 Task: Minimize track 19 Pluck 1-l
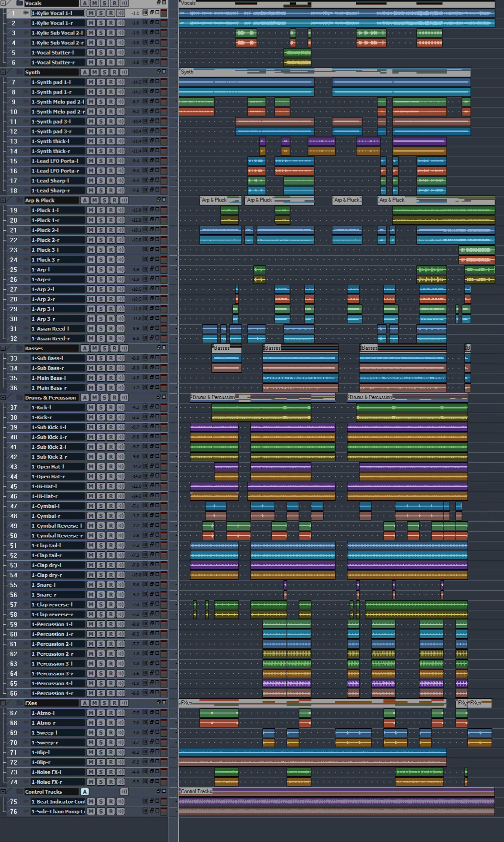click(152, 209)
